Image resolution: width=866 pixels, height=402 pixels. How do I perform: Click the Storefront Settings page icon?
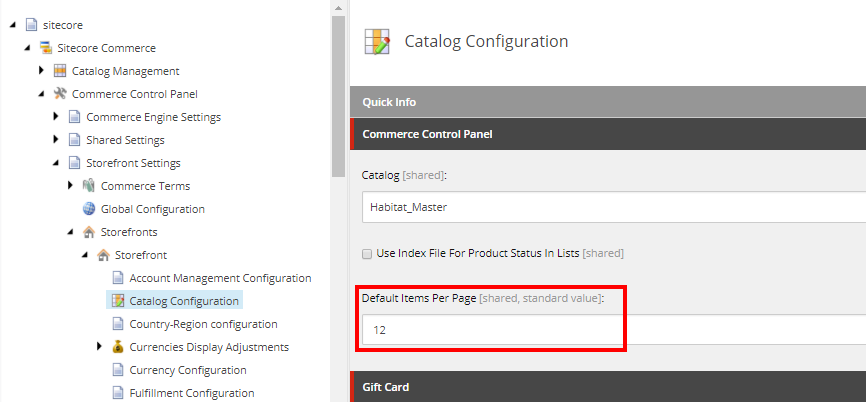[x=75, y=163]
